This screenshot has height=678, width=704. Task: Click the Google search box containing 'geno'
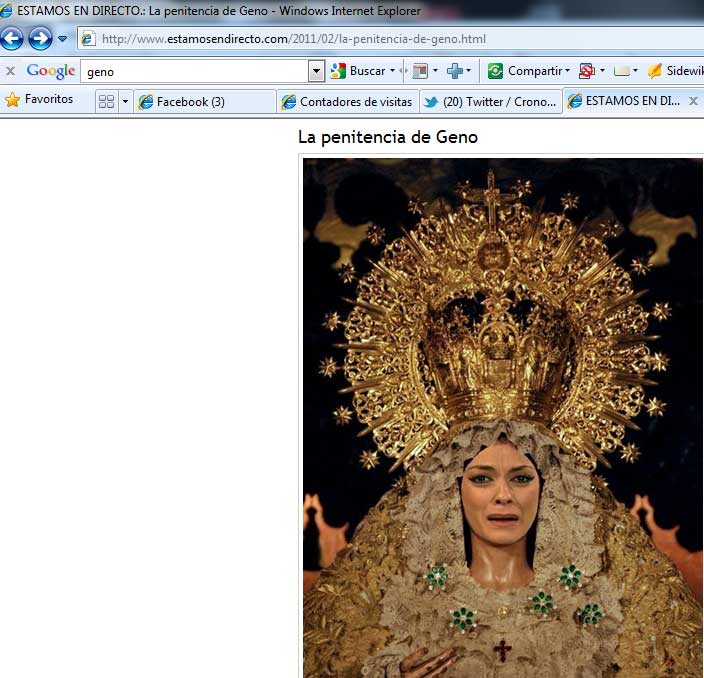pos(195,71)
